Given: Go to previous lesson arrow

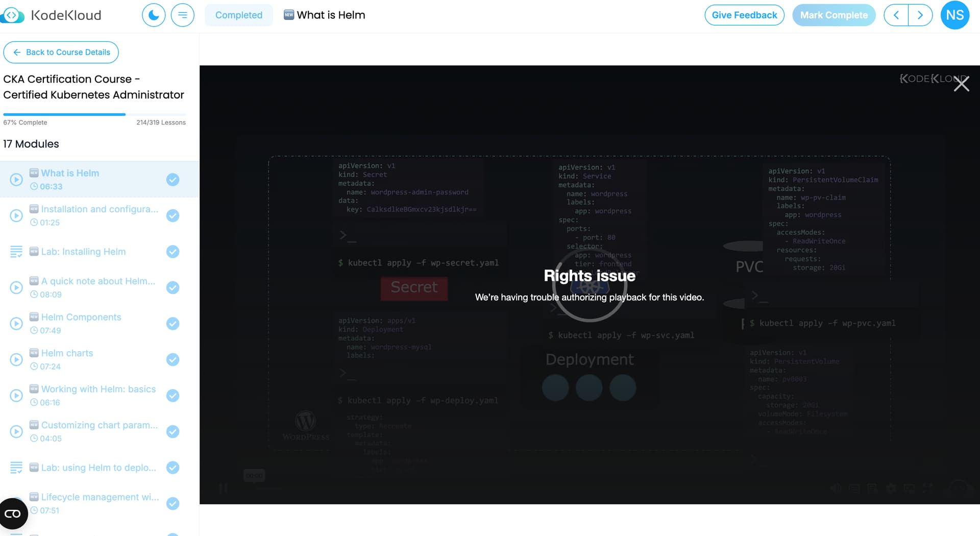Looking at the screenshot, I should coord(896,15).
